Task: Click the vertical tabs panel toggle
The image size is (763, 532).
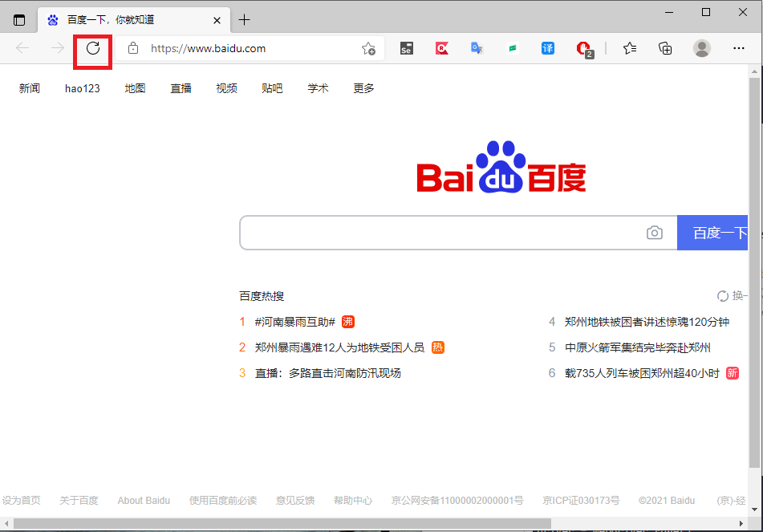Action: click(18, 19)
